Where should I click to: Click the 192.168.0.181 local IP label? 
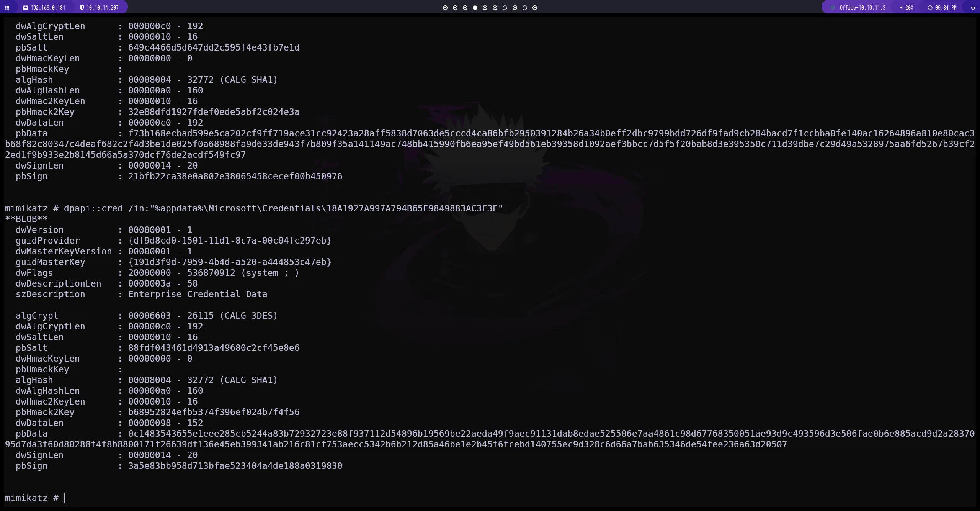point(48,8)
